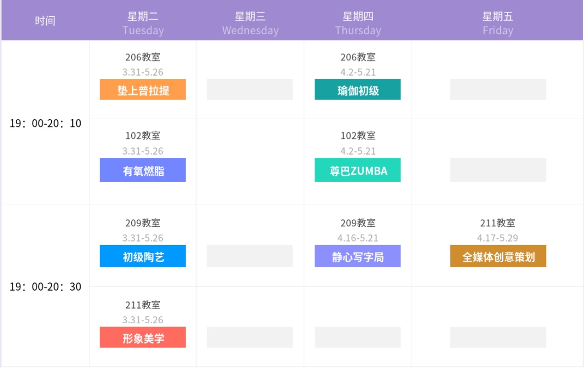Click the 星期五 Friday column header
588x369 pixels.
point(498,23)
